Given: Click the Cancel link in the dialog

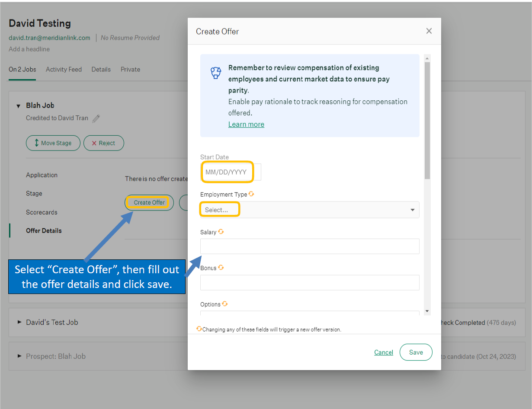Looking at the screenshot, I should [383, 352].
